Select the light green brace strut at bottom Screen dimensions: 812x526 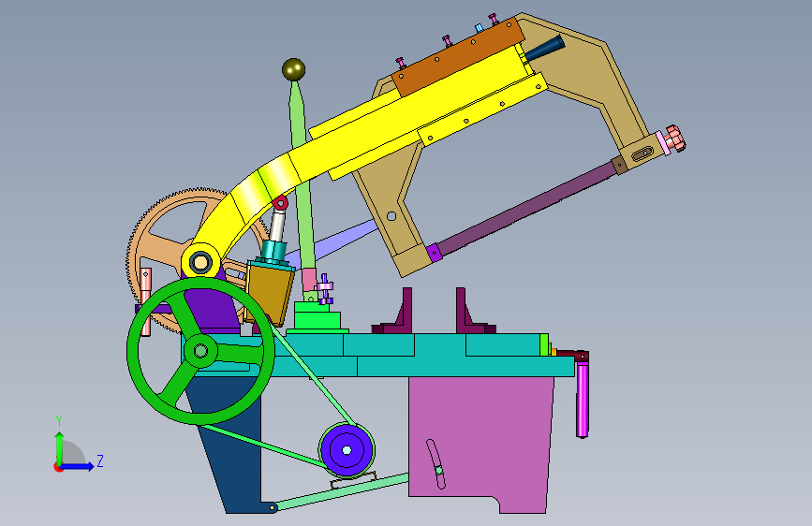pos(342,491)
